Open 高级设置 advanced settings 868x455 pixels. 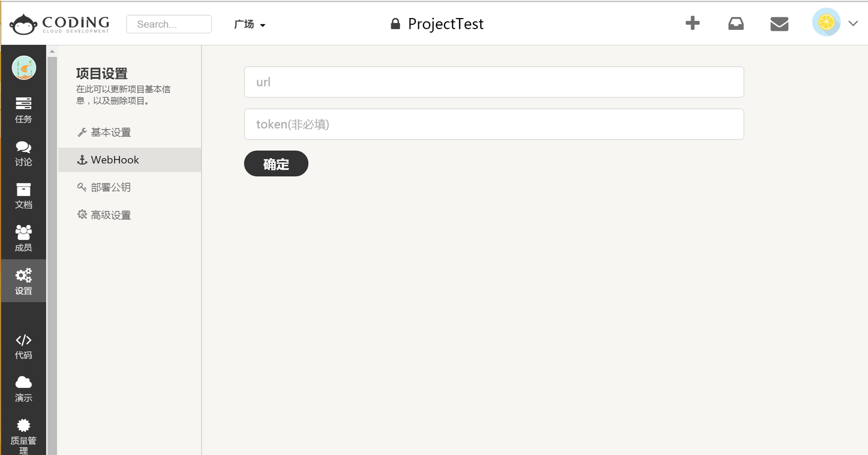pyautogui.click(x=111, y=215)
